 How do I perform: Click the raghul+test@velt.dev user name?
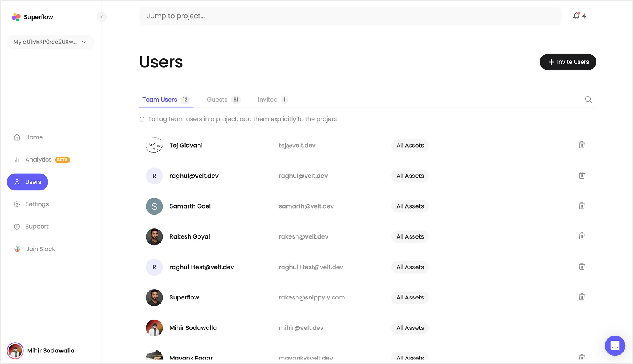click(x=202, y=267)
